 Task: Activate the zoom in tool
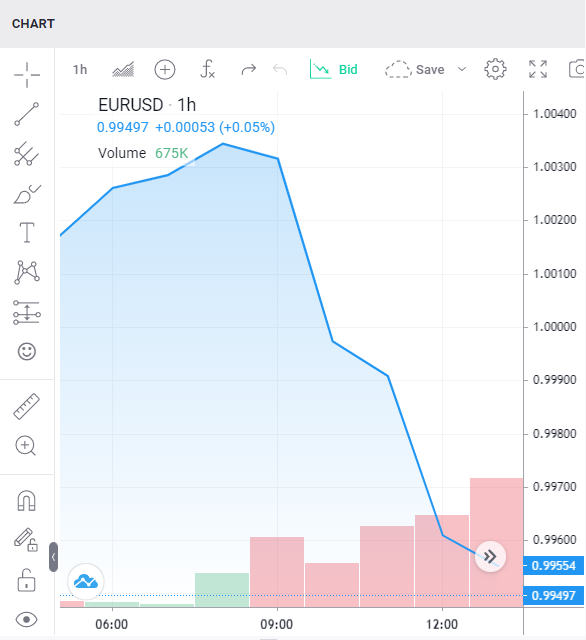point(26,446)
